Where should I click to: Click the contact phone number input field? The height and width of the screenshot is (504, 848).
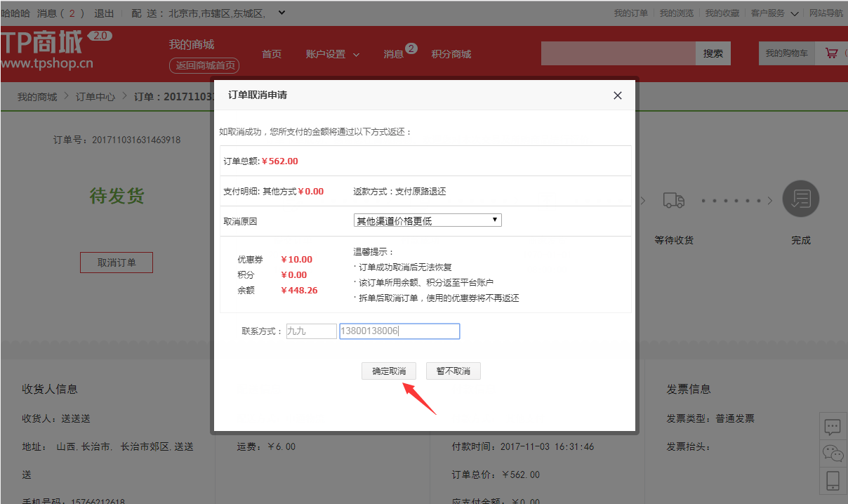[x=399, y=331]
